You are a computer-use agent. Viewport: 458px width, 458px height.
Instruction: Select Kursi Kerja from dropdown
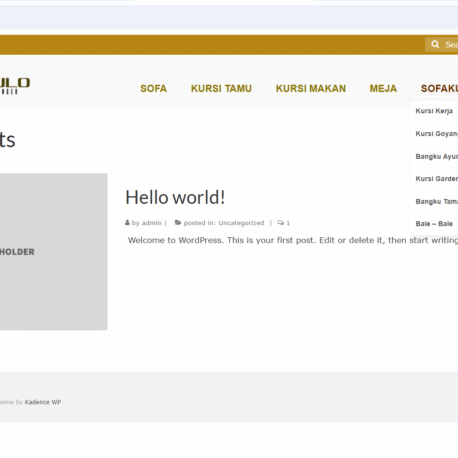pyautogui.click(x=434, y=111)
